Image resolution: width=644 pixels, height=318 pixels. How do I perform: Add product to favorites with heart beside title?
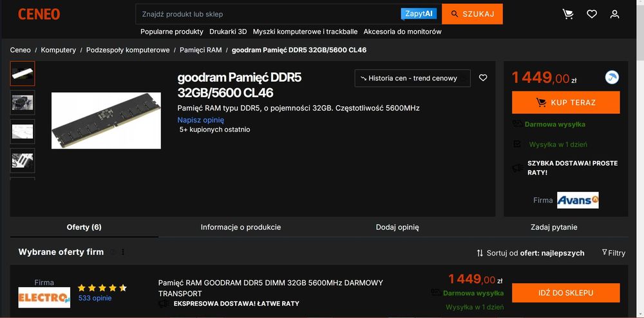point(483,77)
